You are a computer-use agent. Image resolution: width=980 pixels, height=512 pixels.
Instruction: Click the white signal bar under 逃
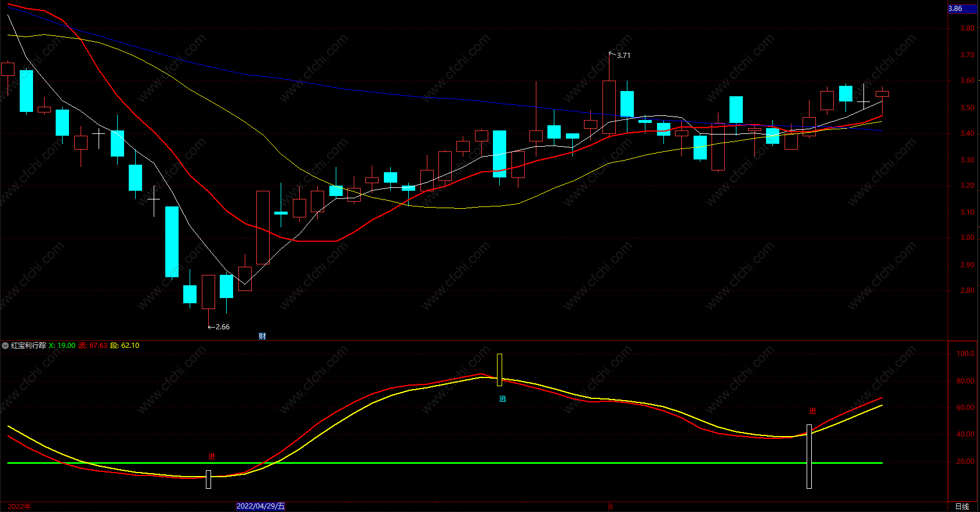coord(500,370)
